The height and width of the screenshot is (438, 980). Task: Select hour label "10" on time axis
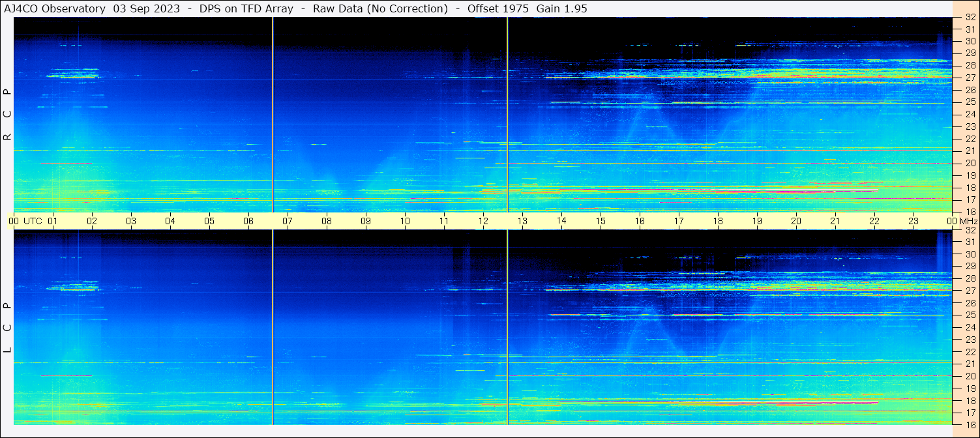tap(405, 221)
